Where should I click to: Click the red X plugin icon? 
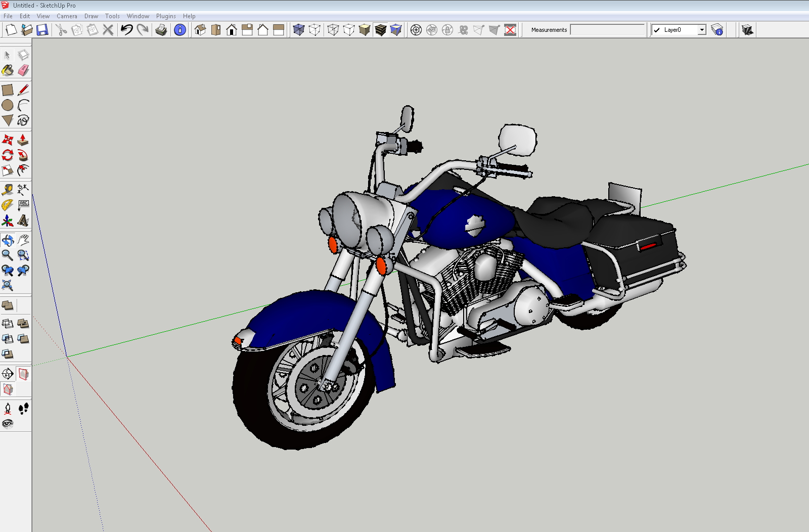click(511, 30)
